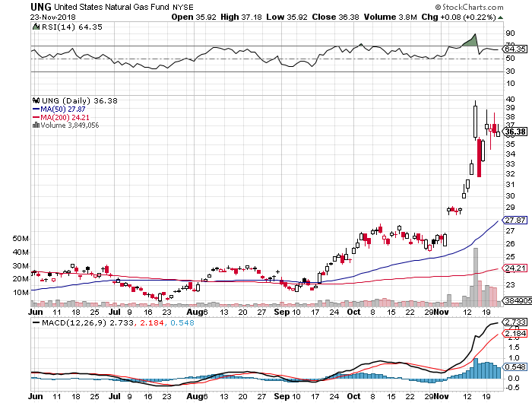Click the MA(200) 24.21 legend text
Image resolution: width=532 pixels, height=403 pixels.
click(65, 117)
